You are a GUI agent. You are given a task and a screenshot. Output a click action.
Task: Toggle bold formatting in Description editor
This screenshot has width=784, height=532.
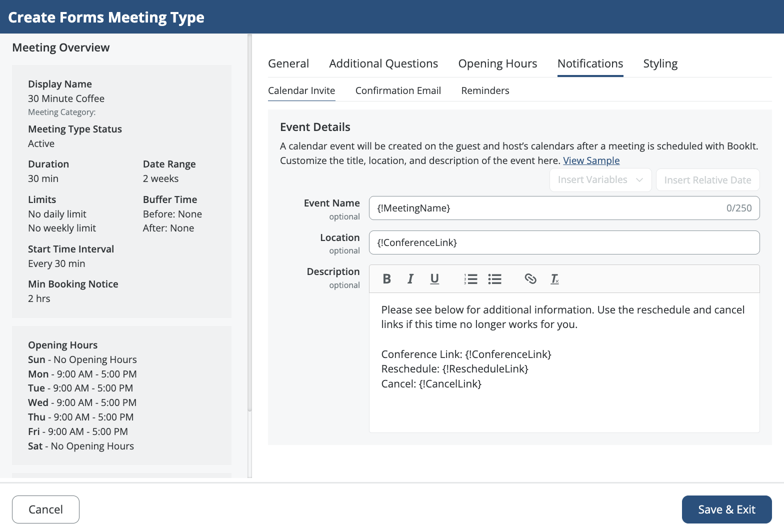pos(386,279)
